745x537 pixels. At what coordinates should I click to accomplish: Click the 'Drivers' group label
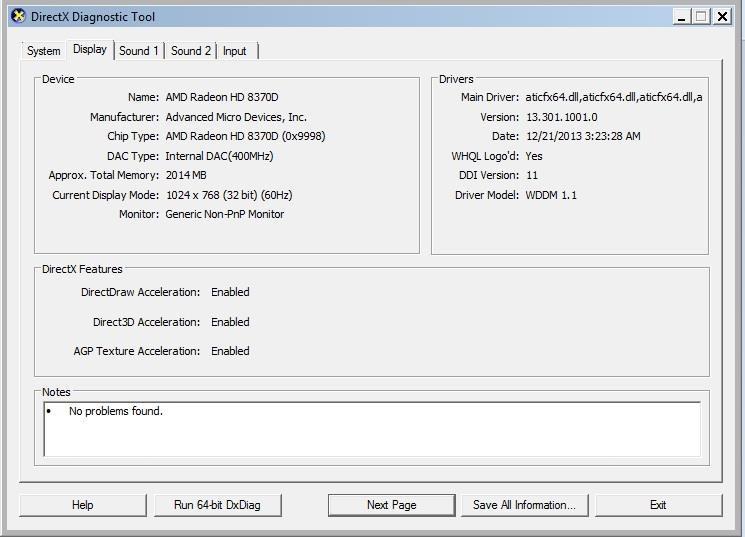pos(456,79)
